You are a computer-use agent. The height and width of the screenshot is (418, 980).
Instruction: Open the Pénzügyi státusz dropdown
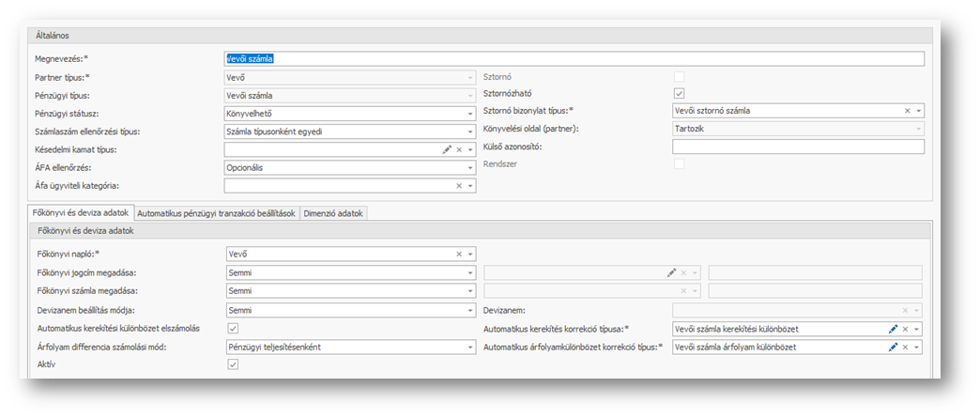click(470, 114)
